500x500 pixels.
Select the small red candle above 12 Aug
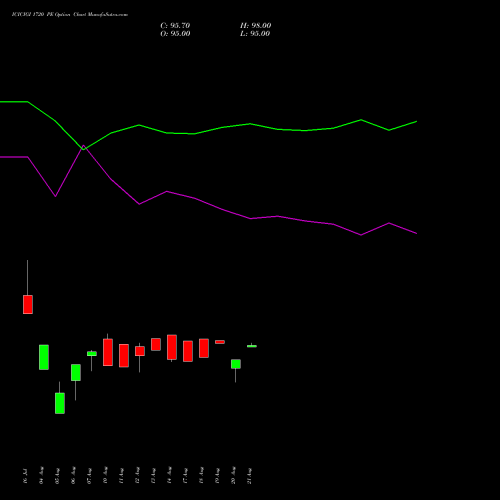[140, 351]
